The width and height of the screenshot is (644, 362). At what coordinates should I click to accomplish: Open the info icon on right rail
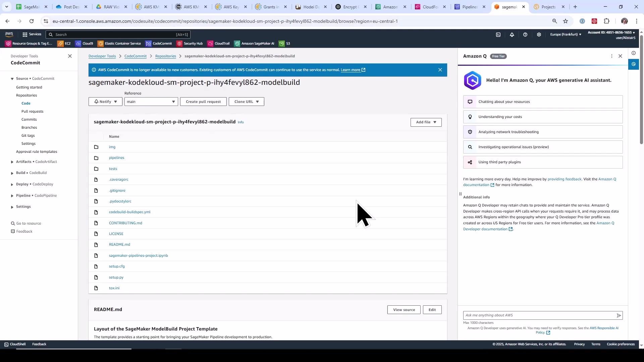(x=633, y=53)
